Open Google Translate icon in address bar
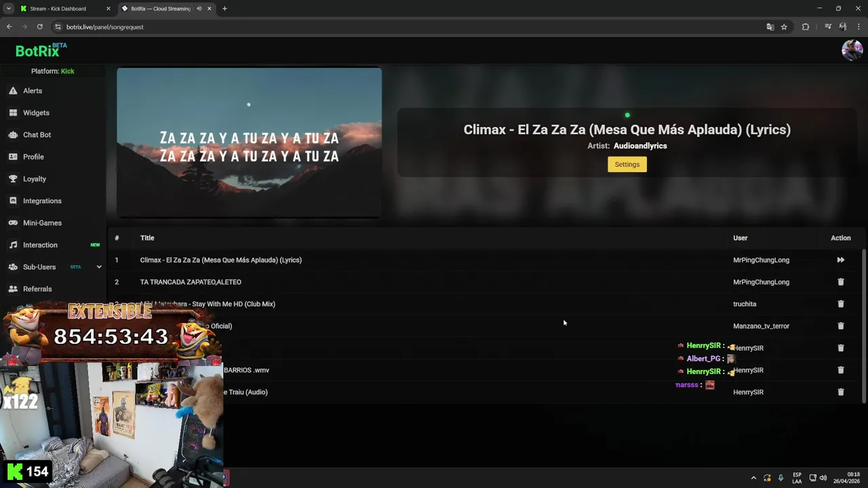The image size is (868, 488). pyautogui.click(x=770, y=27)
